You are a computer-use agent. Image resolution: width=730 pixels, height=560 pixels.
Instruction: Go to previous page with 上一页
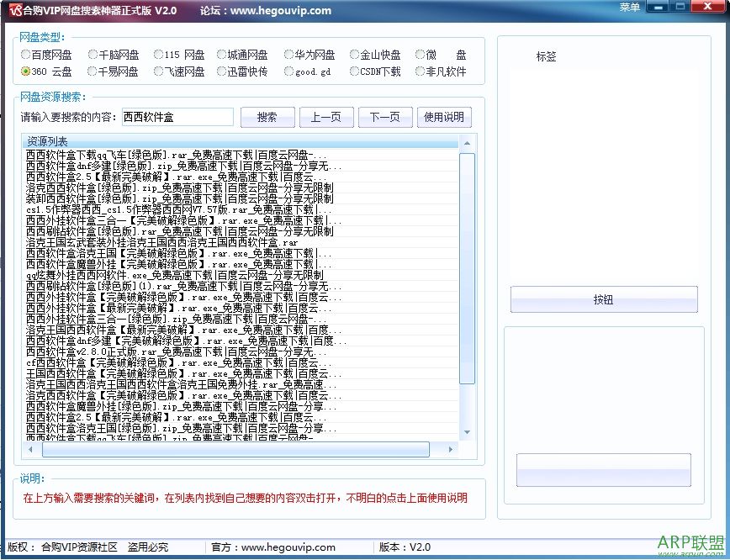coord(325,117)
